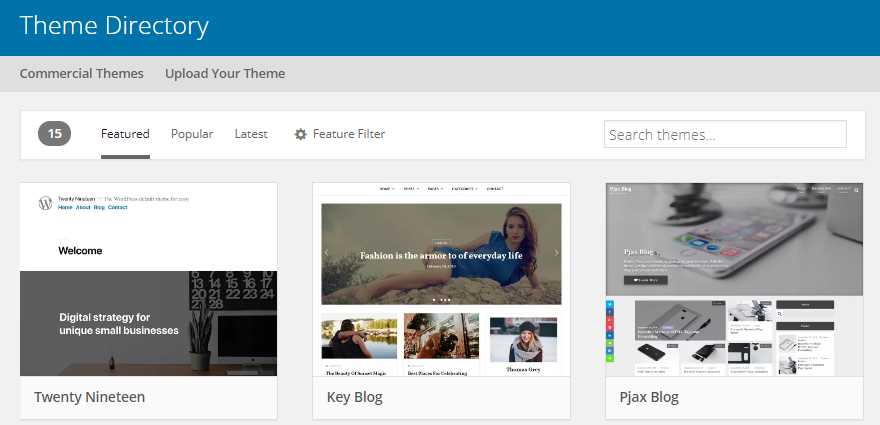880x425 pixels.
Task: Open the Twenty Nineteen theme screenshot
Action: [149, 279]
